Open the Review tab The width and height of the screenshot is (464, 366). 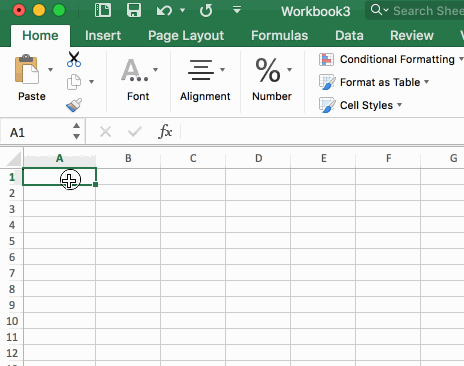pyautogui.click(x=412, y=35)
